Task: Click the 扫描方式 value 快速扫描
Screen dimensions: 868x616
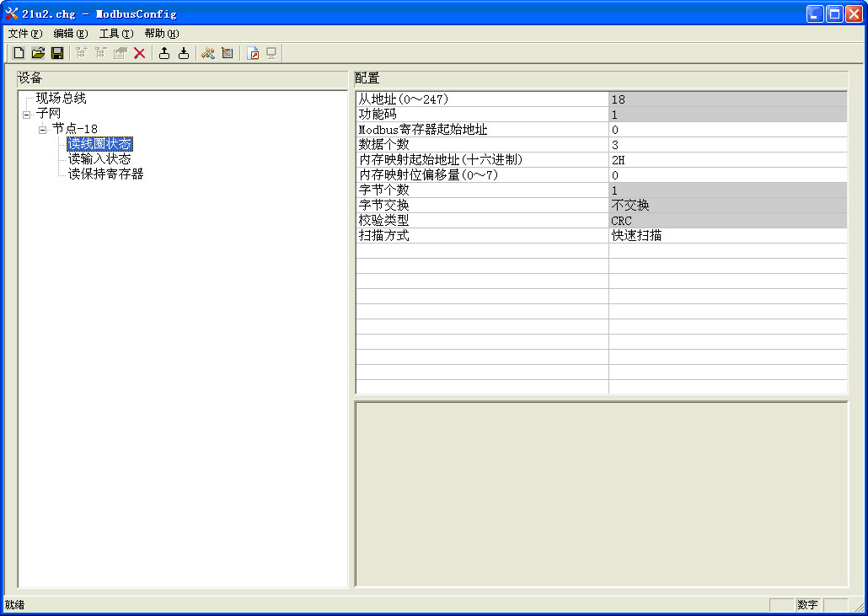Action: (726, 236)
